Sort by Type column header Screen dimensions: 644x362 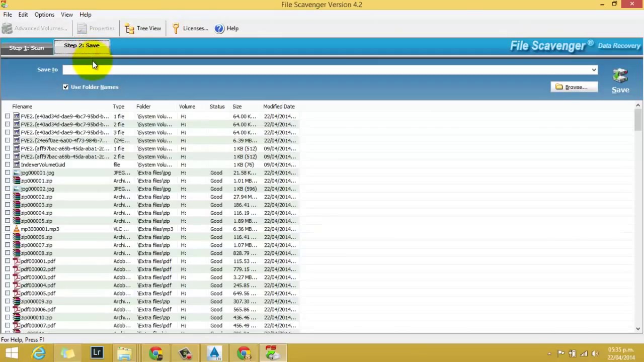(118, 107)
